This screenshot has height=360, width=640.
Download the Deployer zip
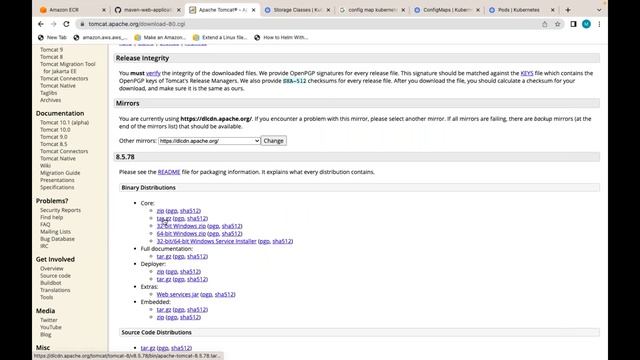160,271
